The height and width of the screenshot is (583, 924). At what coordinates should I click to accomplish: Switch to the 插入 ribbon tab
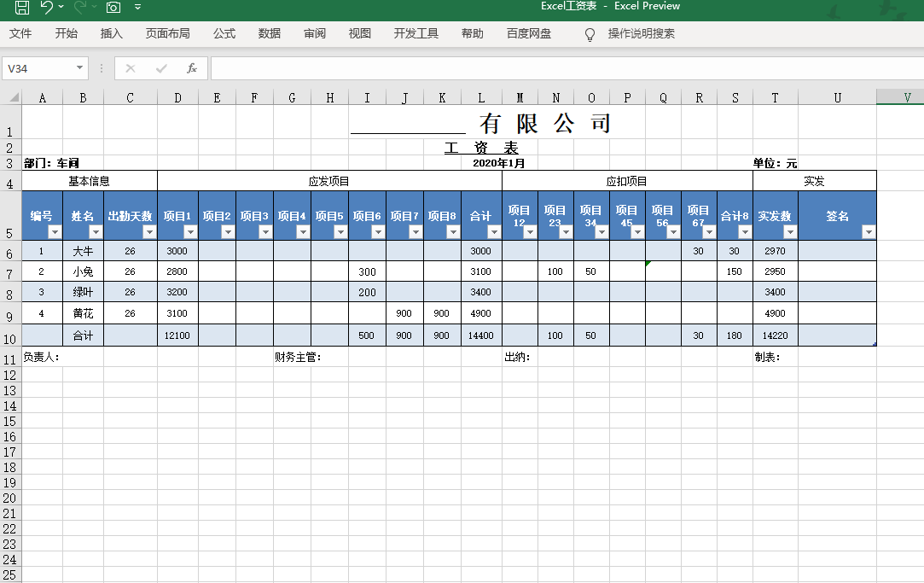pyautogui.click(x=112, y=33)
